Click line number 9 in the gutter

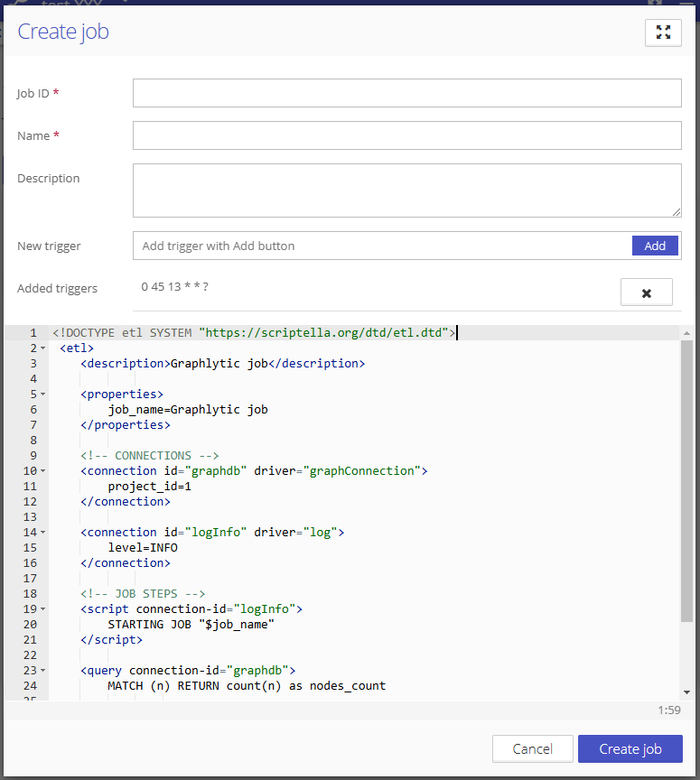[33, 456]
